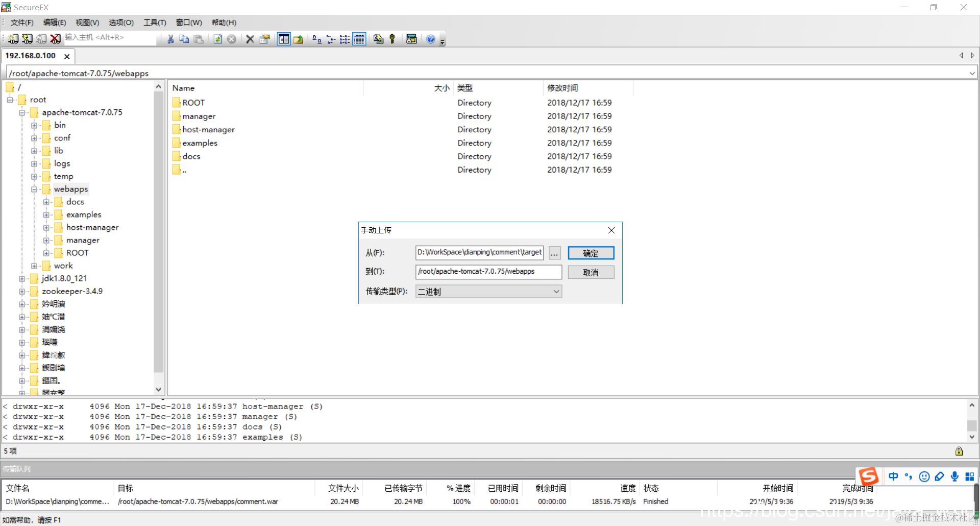Expand the logs folder in tree
This screenshot has height=526, width=980.
click(x=34, y=163)
